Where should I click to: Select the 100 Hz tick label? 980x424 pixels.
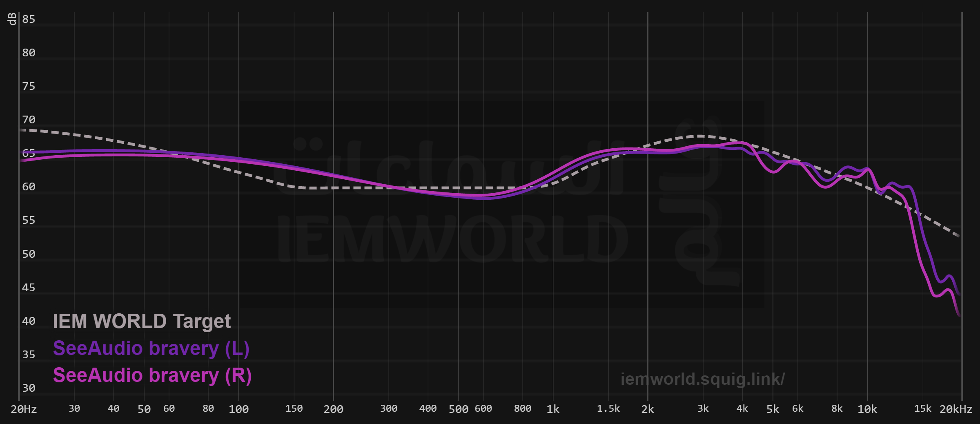pos(238,409)
